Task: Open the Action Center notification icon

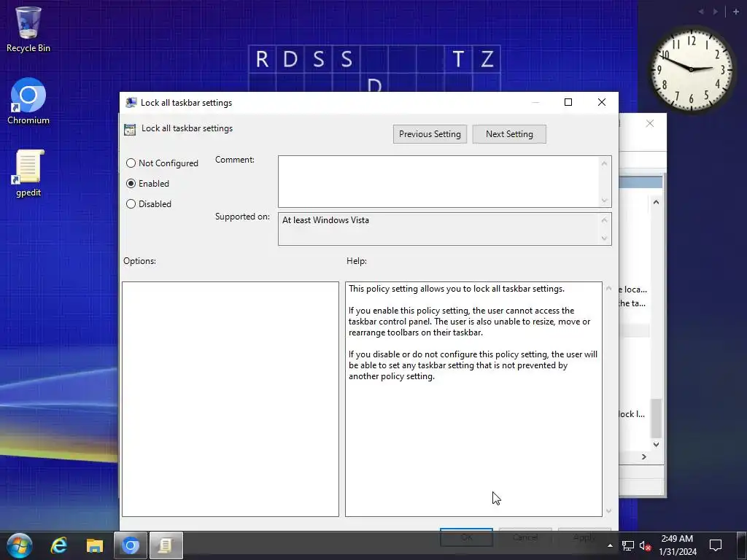Action: tap(716, 545)
